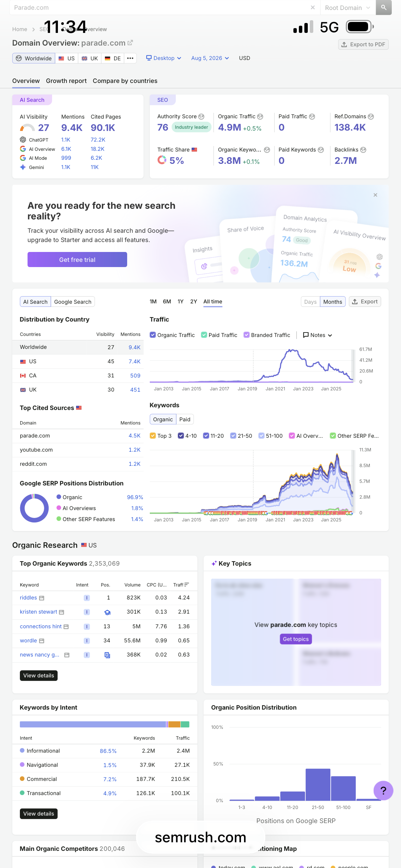This screenshot has height=868, width=401.
Task: Click the intent badge in riddles row
Action: tap(87, 598)
